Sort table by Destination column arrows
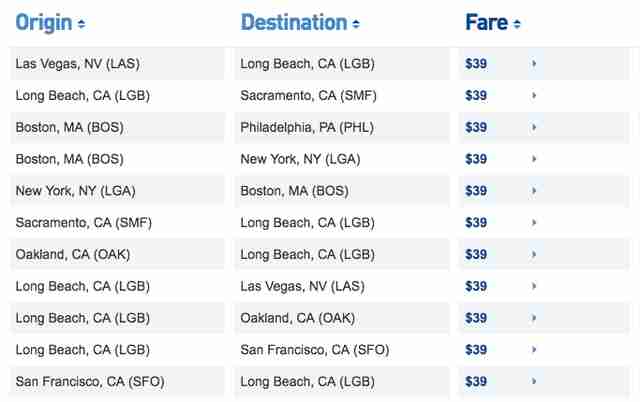The width and height of the screenshot is (640, 402). (x=356, y=24)
